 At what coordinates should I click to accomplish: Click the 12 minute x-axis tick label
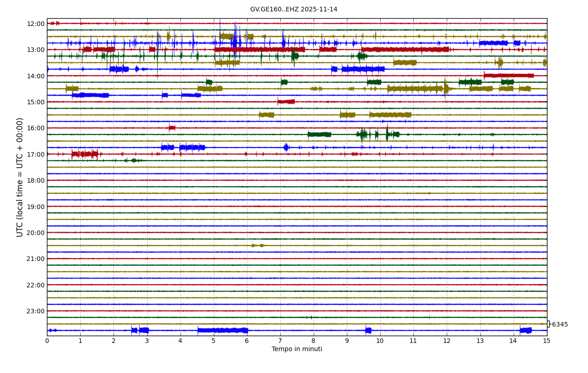(x=447, y=341)
